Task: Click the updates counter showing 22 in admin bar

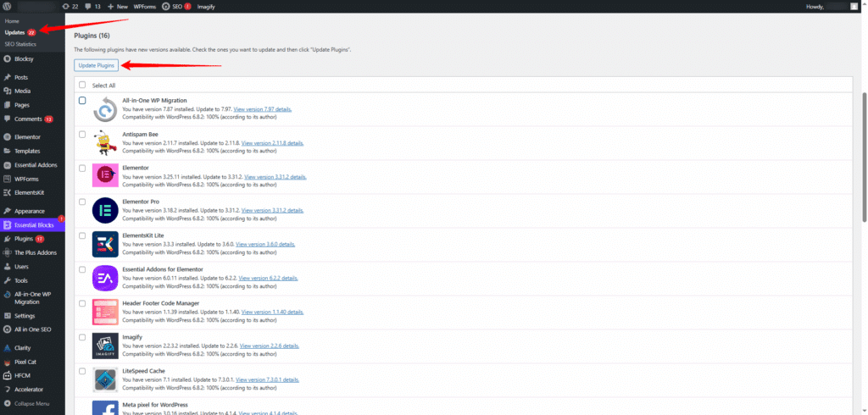Action: (70, 7)
